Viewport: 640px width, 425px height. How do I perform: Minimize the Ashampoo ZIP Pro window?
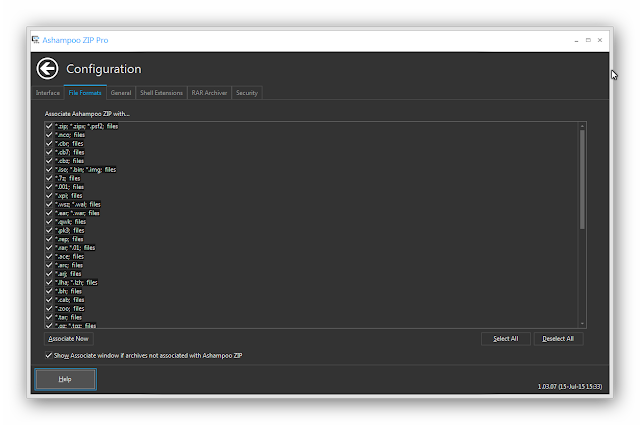pyautogui.click(x=576, y=40)
